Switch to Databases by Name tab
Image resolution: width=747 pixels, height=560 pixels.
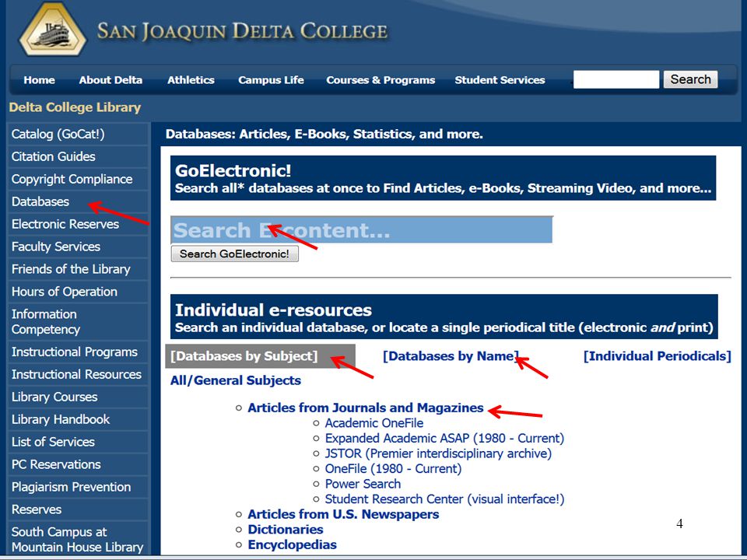[451, 356]
